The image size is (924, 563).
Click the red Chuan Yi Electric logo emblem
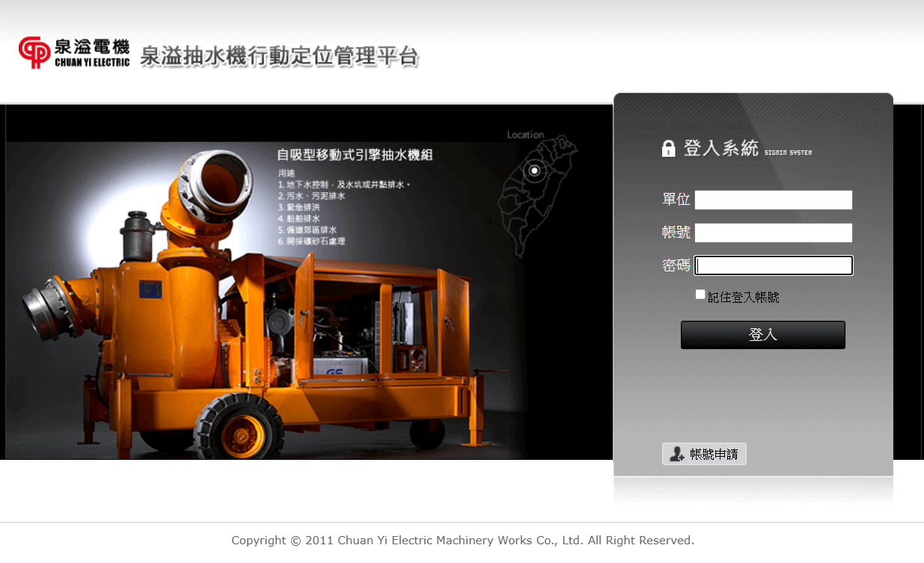tap(34, 52)
